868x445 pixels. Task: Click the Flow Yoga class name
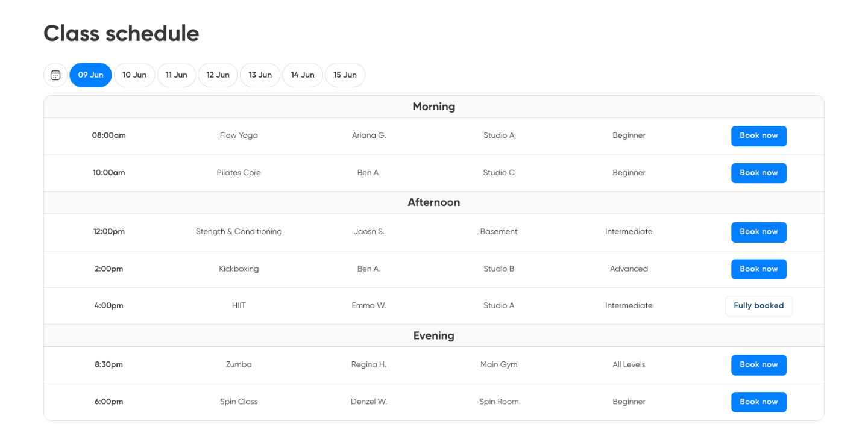point(239,135)
